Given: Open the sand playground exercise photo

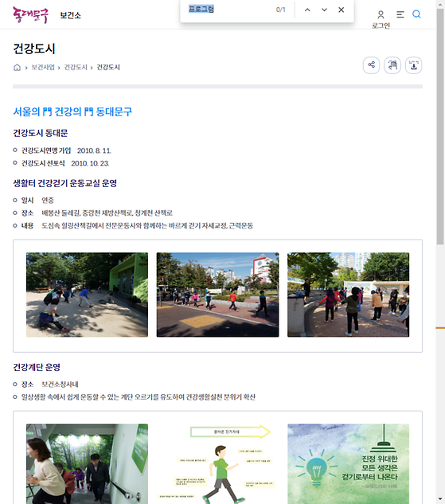Looking at the screenshot, I should pyautogui.click(x=87, y=295).
